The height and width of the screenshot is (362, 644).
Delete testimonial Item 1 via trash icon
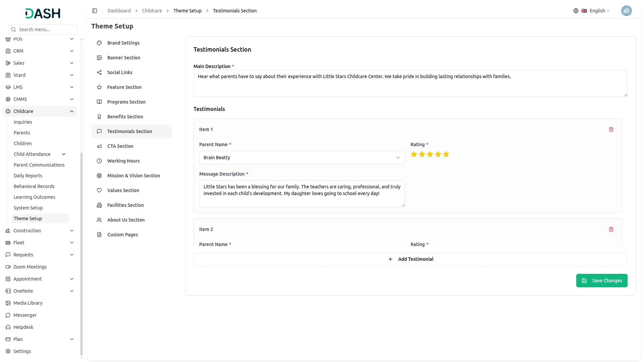(611, 129)
